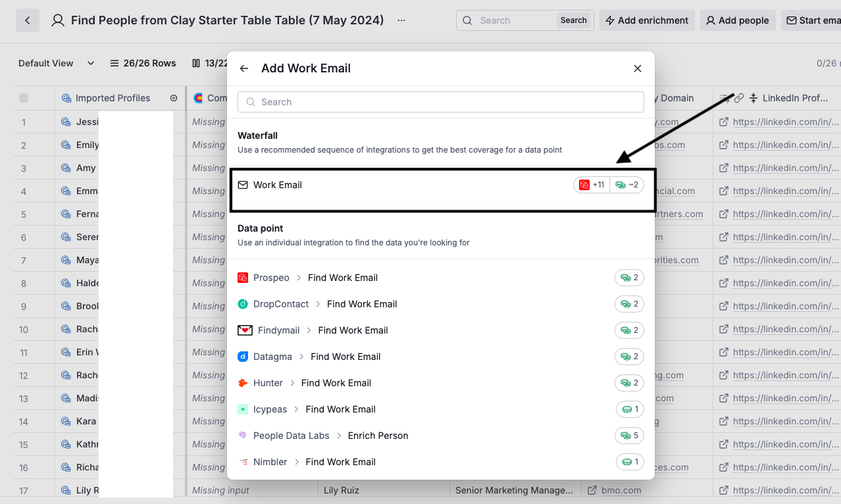Choose DropContact Find Work Email
This screenshot has width=841, height=504.
coord(441,304)
